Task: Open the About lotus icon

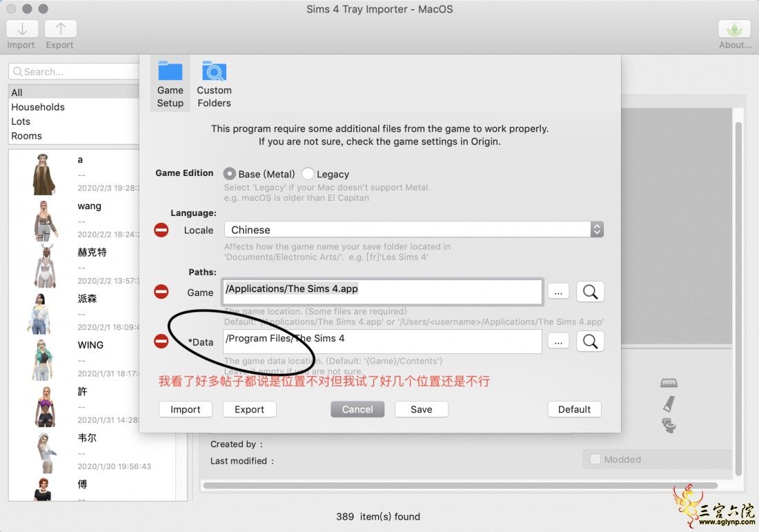Action: coord(734,29)
